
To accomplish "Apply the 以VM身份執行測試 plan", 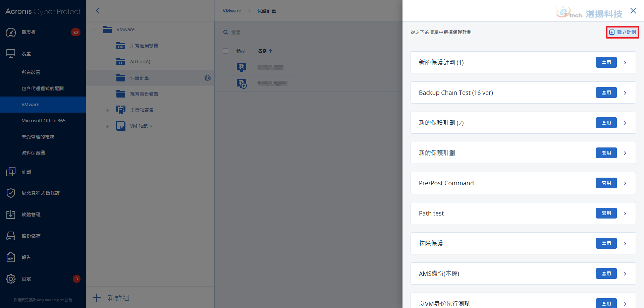I will click(x=606, y=303).
